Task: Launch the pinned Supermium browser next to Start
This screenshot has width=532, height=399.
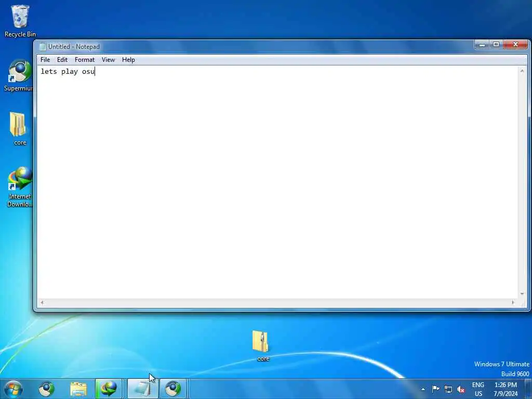Action: pos(46,389)
